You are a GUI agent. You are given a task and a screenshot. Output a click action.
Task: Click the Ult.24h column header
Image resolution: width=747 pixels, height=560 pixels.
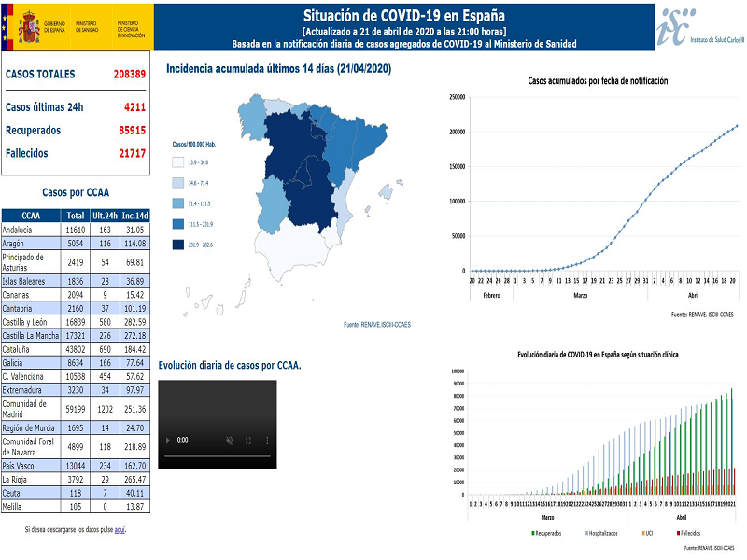[105, 216]
